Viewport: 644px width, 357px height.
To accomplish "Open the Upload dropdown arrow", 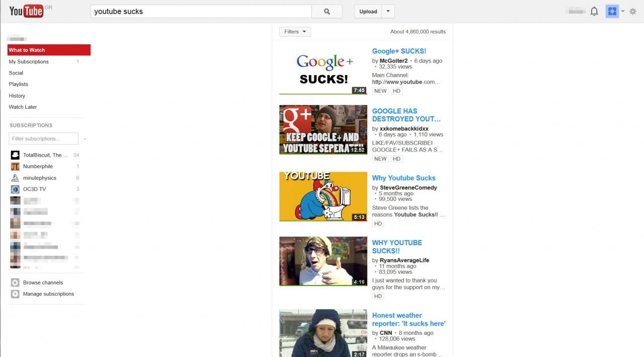I will click(x=388, y=11).
